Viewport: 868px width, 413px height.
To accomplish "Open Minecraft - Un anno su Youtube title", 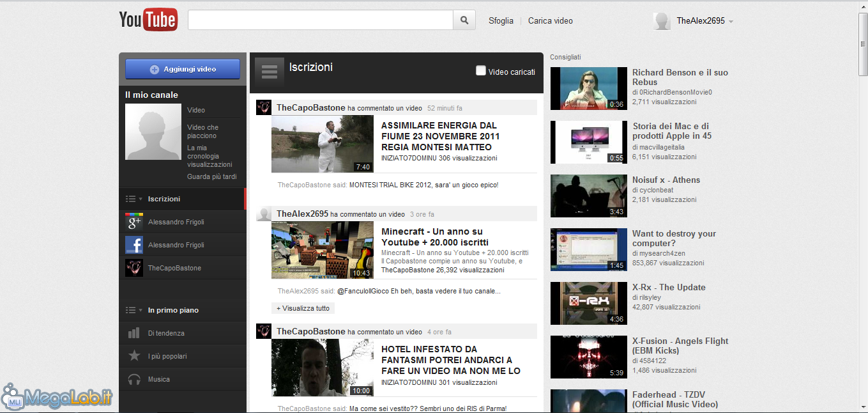I will click(435, 237).
